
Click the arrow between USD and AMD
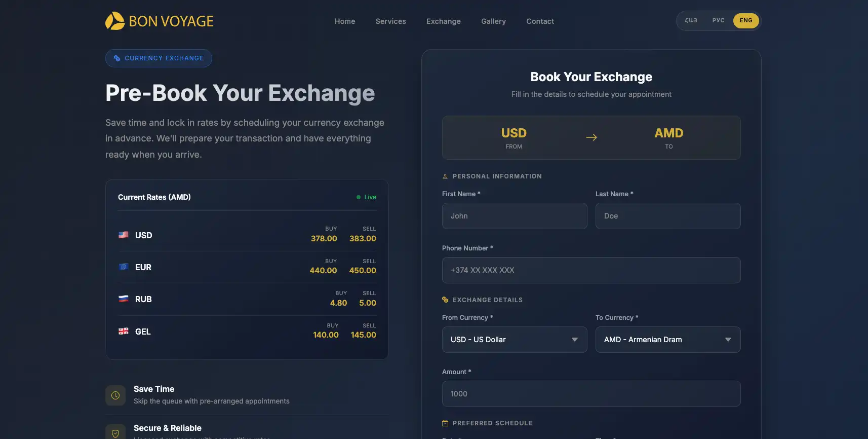(x=591, y=137)
